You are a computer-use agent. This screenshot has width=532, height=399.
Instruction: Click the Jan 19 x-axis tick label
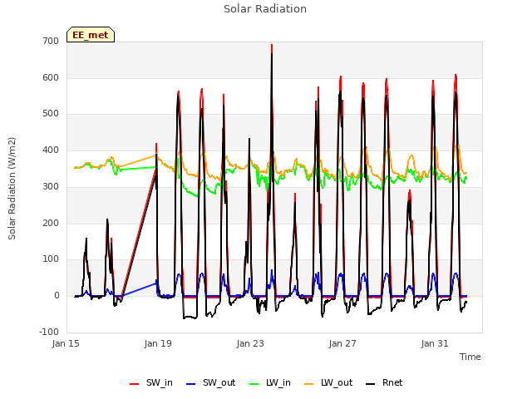coord(158,343)
